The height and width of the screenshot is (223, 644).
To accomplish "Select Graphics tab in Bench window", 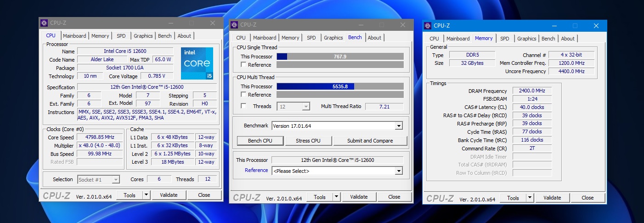I will pos(333,38).
